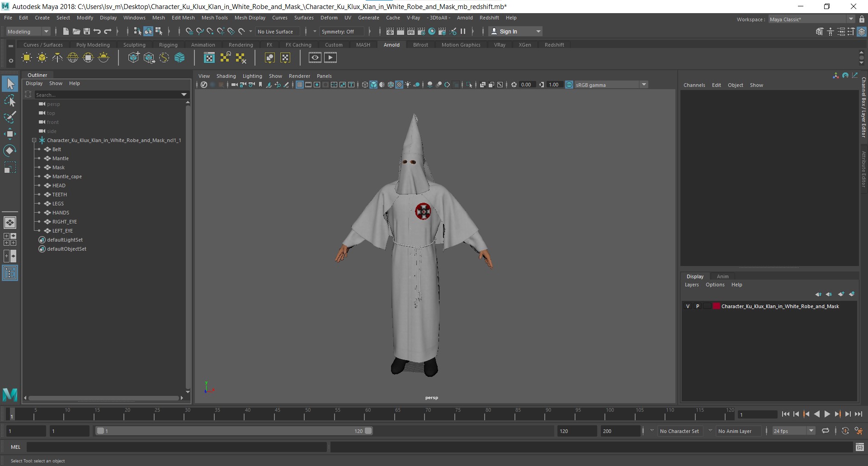Click the MEL command language label

(15, 447)
